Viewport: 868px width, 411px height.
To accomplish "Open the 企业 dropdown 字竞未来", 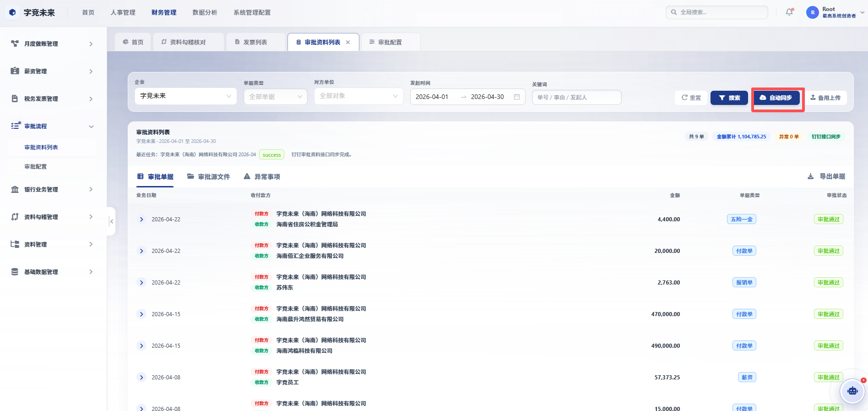I will pyautogui.click(x=185, y=96).
